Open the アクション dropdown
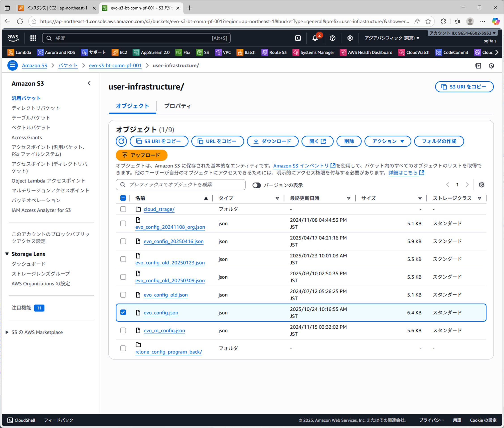The height and width of the screenshot is (428, 504). tap(388, 141)
